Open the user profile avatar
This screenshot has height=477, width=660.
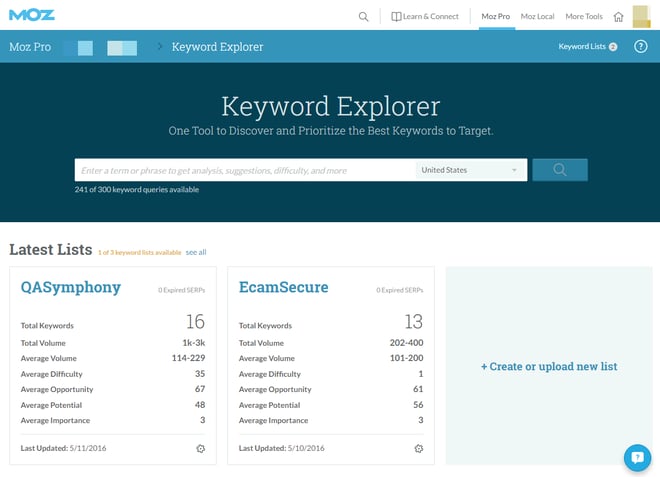click(x=641, y=16)
